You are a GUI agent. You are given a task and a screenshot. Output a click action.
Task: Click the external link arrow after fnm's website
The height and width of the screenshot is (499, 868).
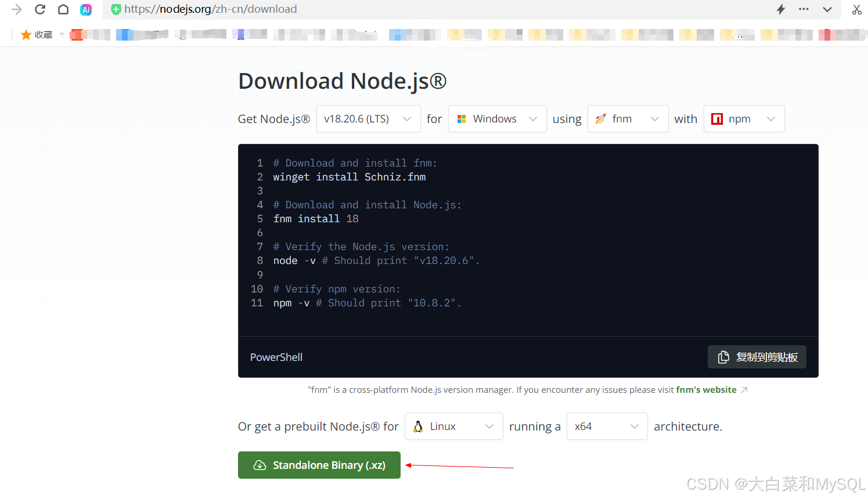pos(744,390)
